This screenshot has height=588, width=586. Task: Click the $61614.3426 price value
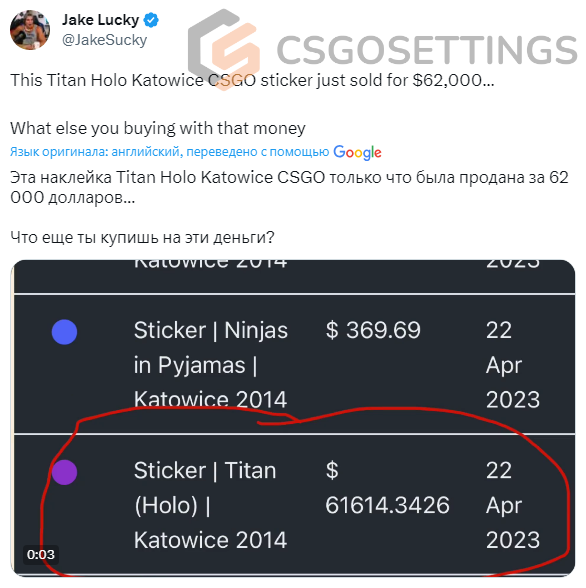pos(387,488)
